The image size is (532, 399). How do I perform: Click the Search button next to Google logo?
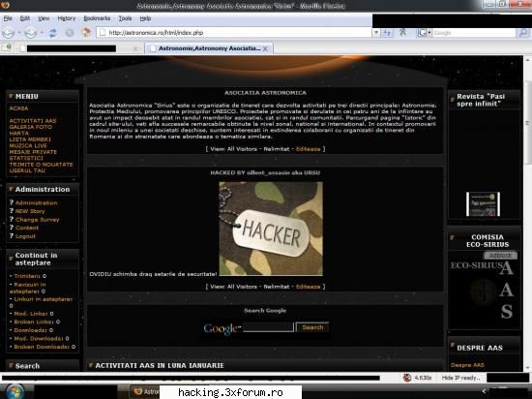click(312, 327)
